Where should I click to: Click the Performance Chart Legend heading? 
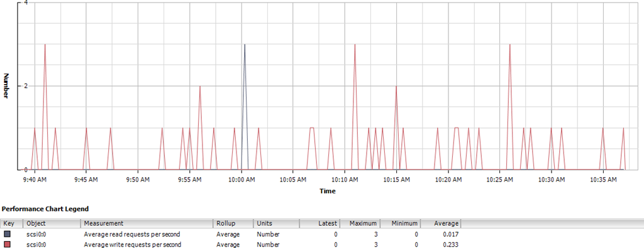point(45,208)
